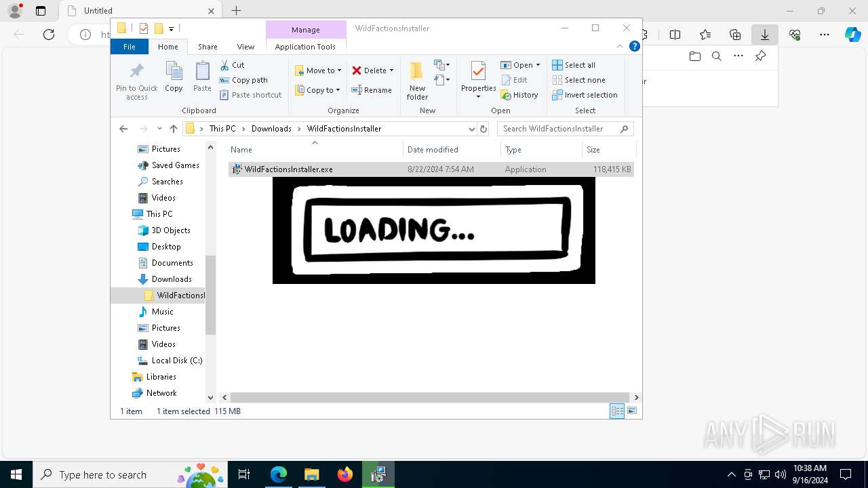Pin the Edge downloads panel

click(760, 56)
